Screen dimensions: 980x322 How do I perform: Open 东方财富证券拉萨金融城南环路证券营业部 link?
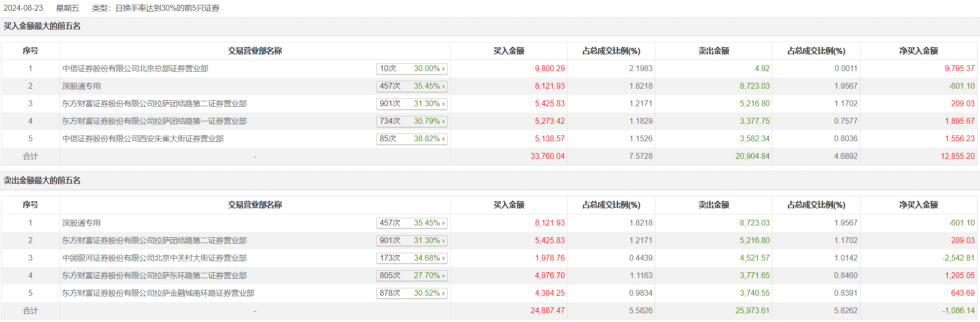coord(158,293)
